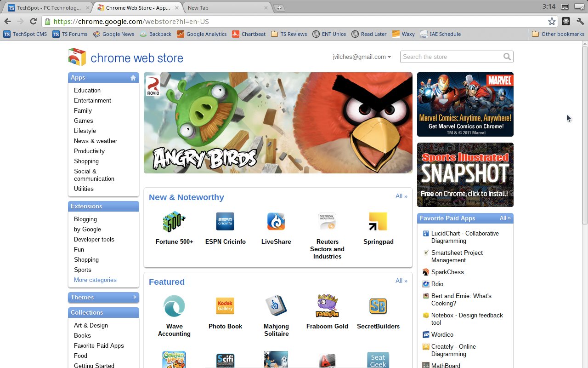Viewport: 588px width, 368px height.
Task: Open the IAE Schedule bookmark
Action: click(x=440, y=34)
